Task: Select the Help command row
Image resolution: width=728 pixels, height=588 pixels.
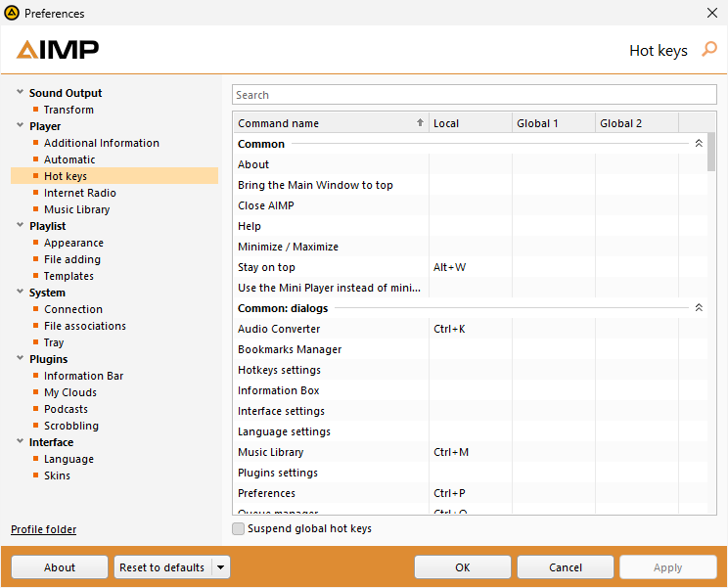Action: coord(470,226)
